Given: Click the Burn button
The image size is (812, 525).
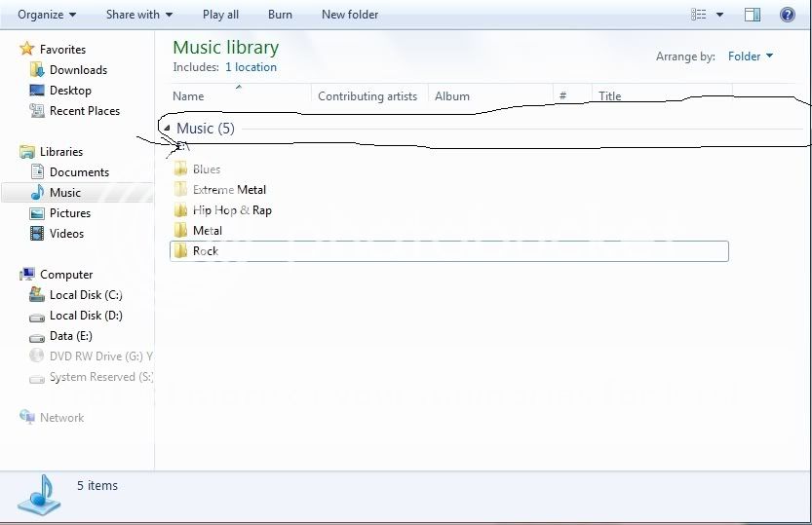Looking at the screenshot, I should click(x=280, y=15).
